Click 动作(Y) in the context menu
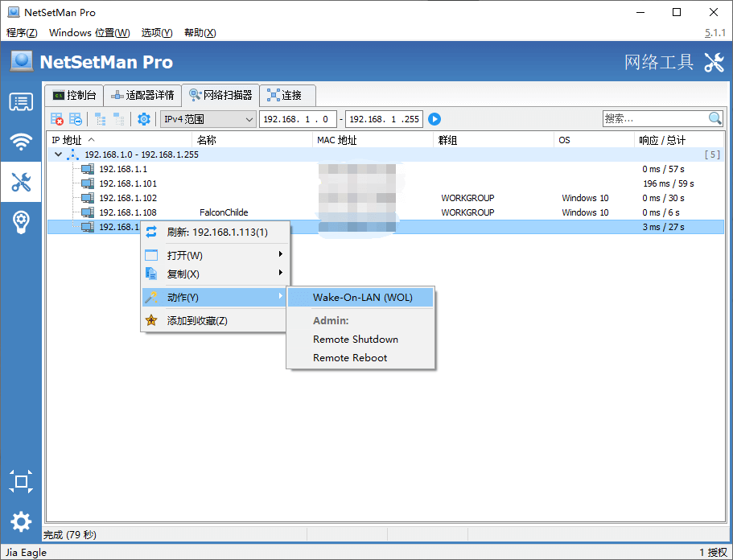This screenshot has height=560, width=733. [x=215, y=297]
